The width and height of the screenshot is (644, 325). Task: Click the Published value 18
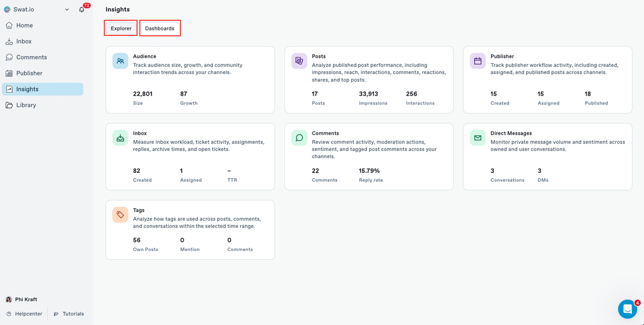coord(588,94)
